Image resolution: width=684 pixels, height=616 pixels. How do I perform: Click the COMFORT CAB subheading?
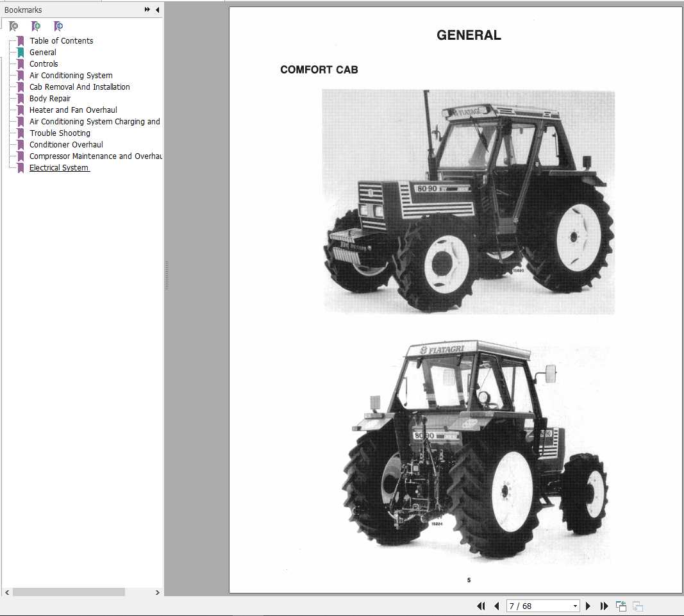(x=319, y=70)
